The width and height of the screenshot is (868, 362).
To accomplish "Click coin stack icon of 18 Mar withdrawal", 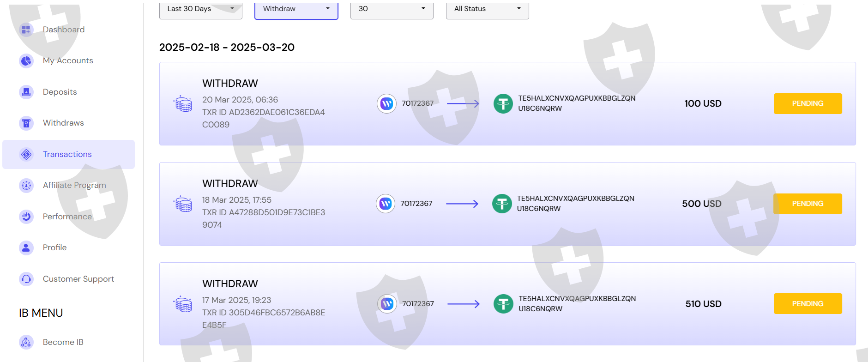I will (183, 204).
